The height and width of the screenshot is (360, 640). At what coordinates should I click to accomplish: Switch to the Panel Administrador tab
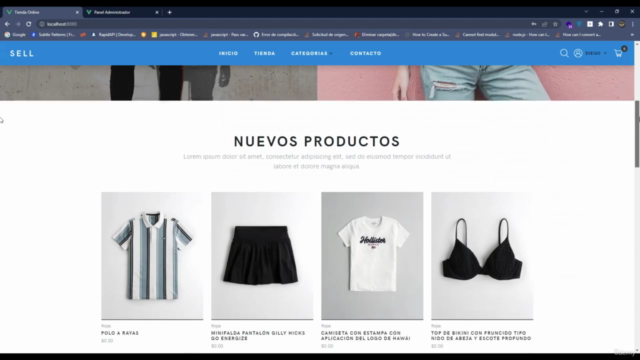pyautogui.click(x=122, y=12)
